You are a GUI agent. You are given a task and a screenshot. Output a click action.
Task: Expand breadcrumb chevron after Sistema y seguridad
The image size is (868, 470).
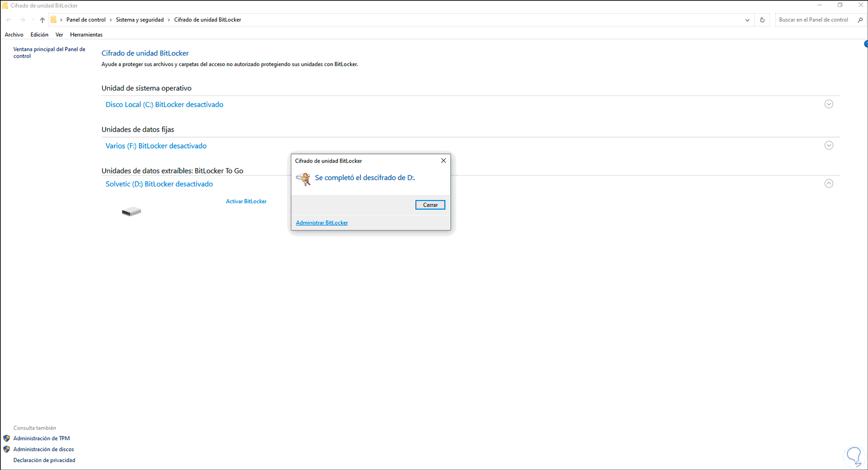point(169,20)
